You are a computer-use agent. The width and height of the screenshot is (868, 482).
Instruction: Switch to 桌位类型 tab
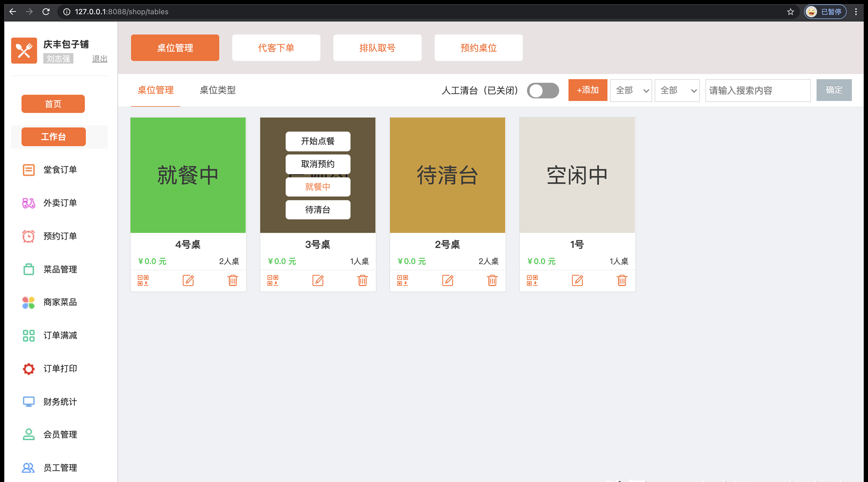[217, 90]
